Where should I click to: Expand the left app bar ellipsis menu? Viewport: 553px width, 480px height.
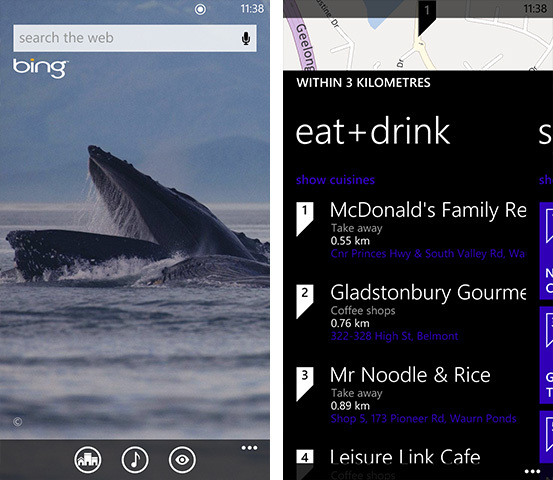[x=249, y=448]
